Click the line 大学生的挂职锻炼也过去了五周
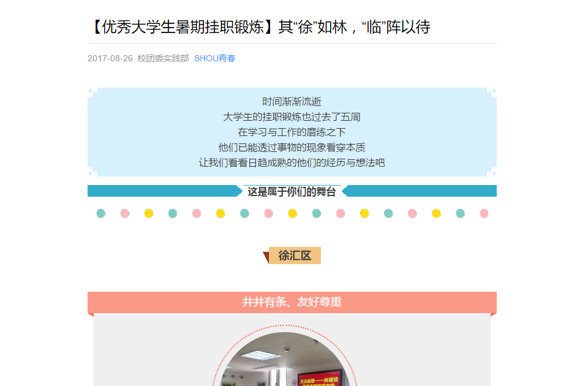 point(292,117)
